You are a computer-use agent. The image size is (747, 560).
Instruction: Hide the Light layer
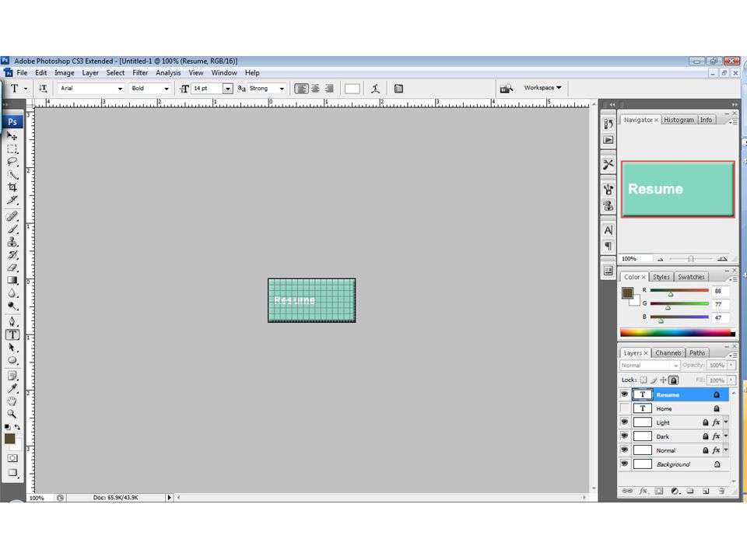(624, 422)
